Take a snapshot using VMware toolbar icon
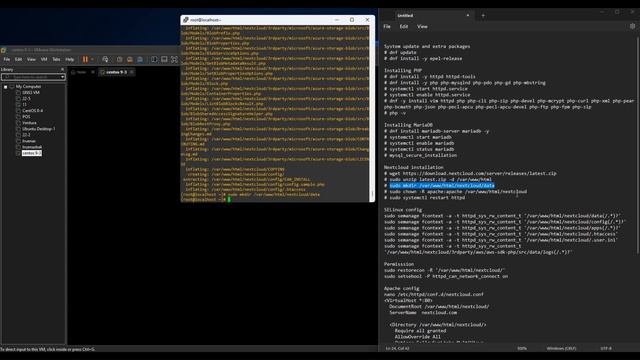This screenshot has height=360, width=640. click(120, 60)
